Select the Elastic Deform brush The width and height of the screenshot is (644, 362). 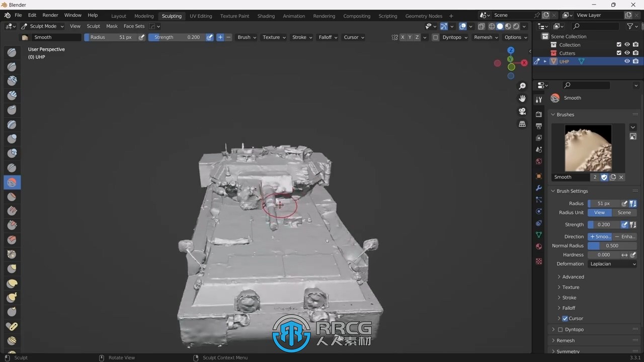12,284
